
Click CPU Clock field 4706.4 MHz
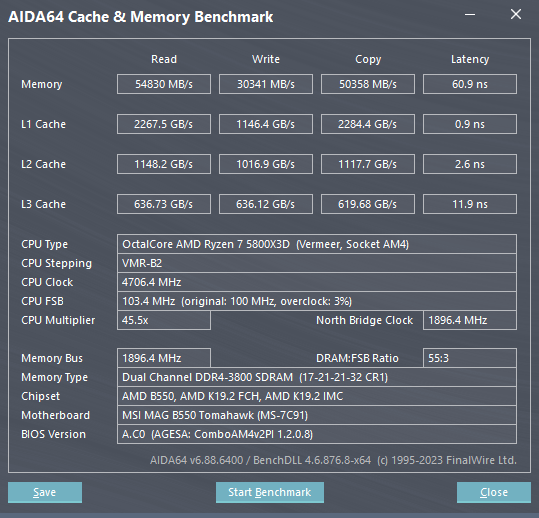pyautogui.click(x=317, y=282)
